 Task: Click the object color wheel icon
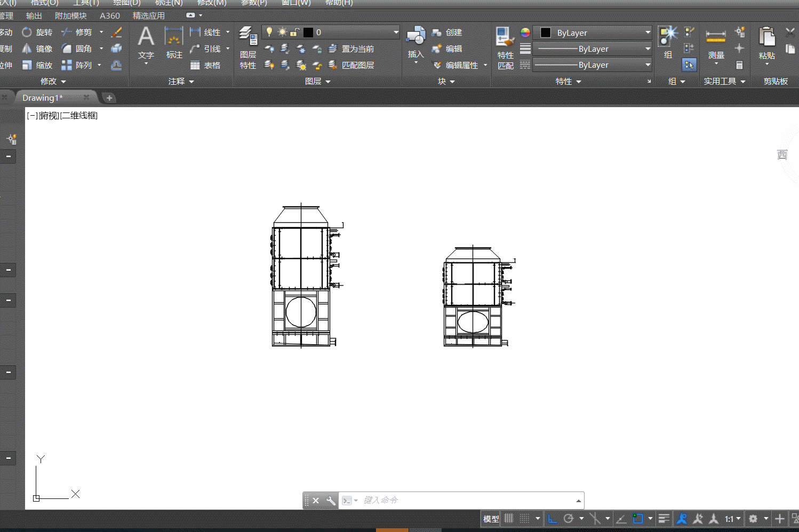tap(525, 33)
